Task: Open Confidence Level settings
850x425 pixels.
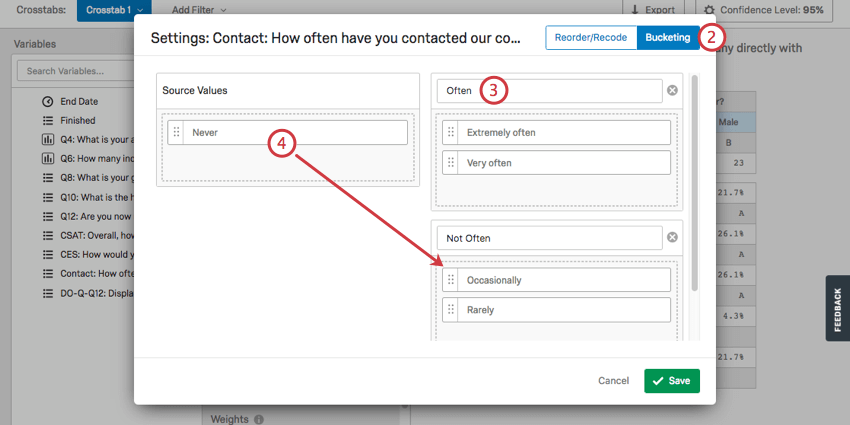Action: point(764,10)
